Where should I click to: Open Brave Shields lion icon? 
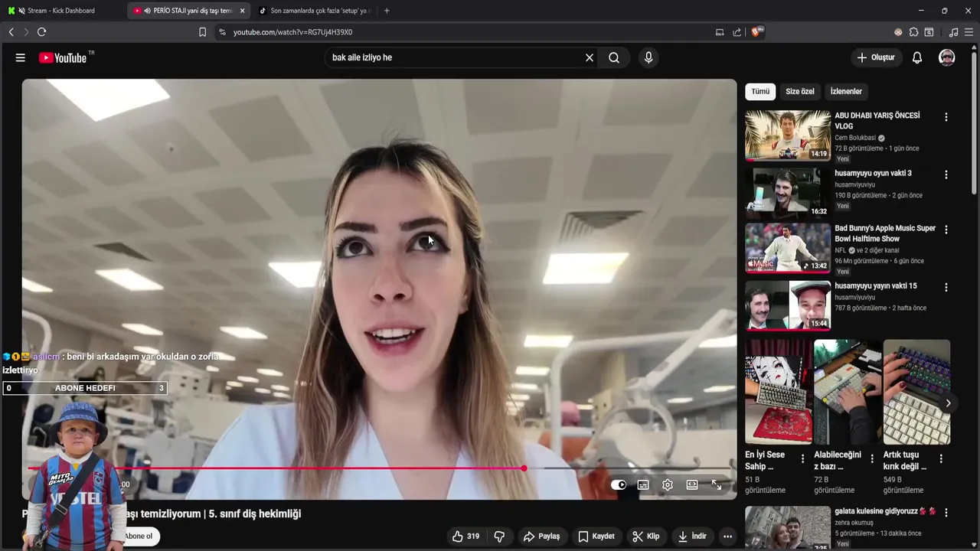pyautogui.click(x=756, y=31)
